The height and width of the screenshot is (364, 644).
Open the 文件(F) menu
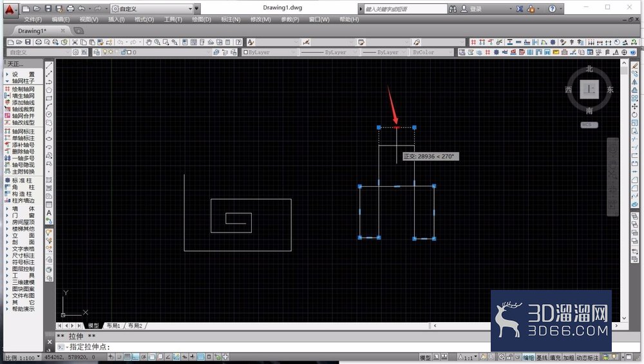click(33, 19)
